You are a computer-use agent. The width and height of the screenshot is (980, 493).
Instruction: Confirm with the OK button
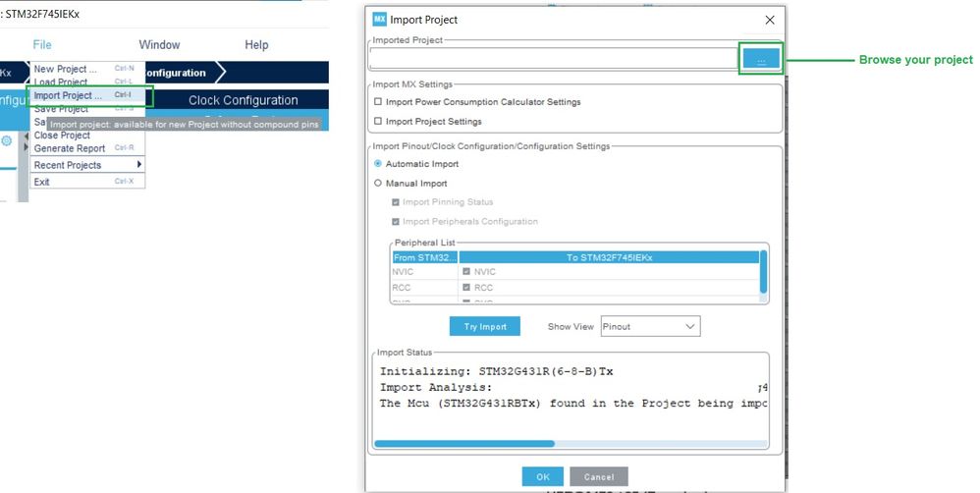pos(542,476)
